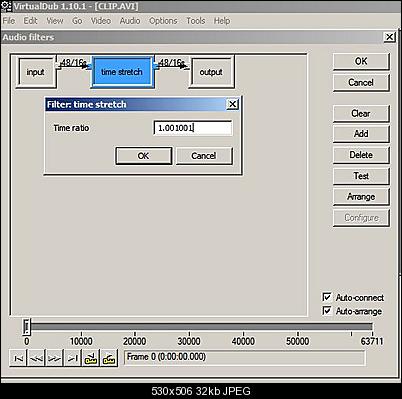
Task: Select the input filter node
Action: (x=36, y=72)
